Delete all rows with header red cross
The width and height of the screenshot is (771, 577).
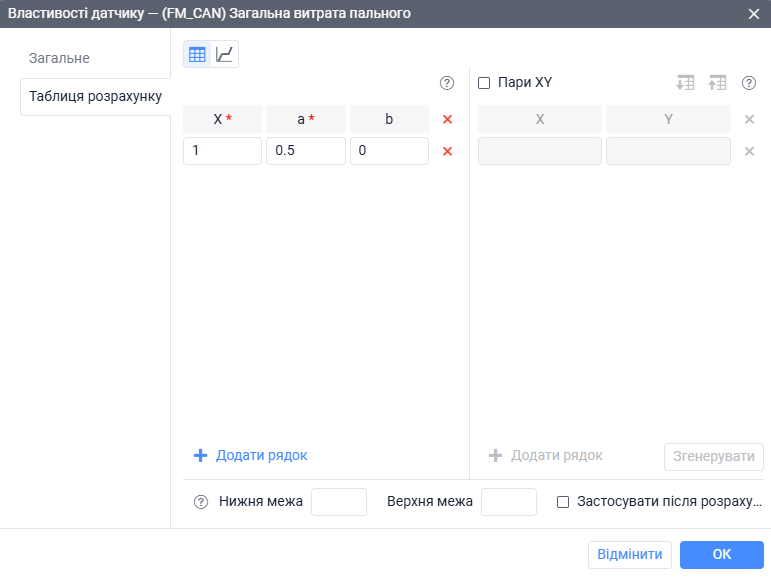[x=447, y=119]
